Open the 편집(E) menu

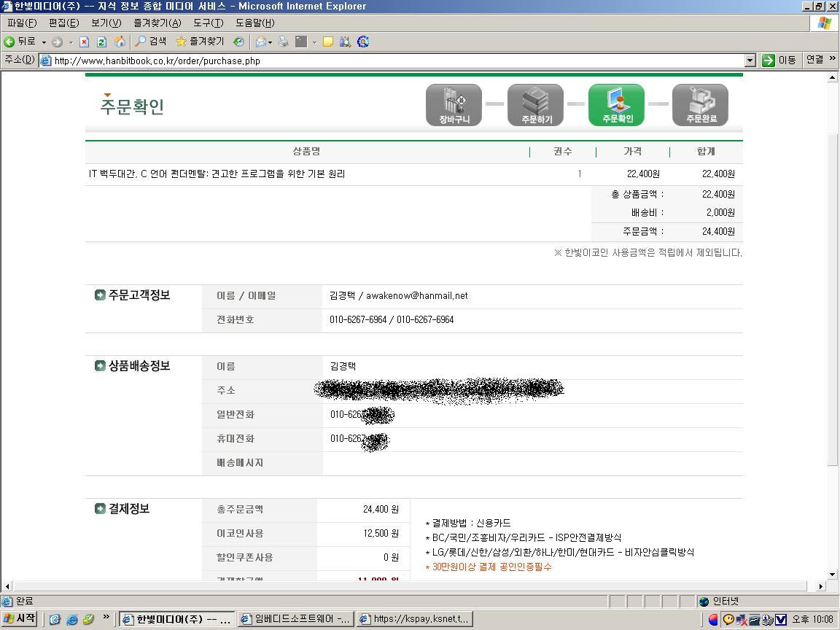(x=63, y=23)
